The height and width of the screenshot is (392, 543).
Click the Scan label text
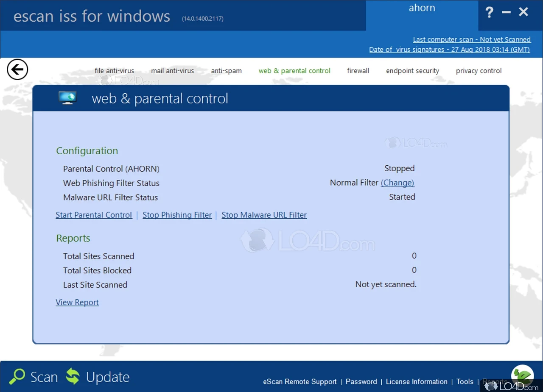44,377
